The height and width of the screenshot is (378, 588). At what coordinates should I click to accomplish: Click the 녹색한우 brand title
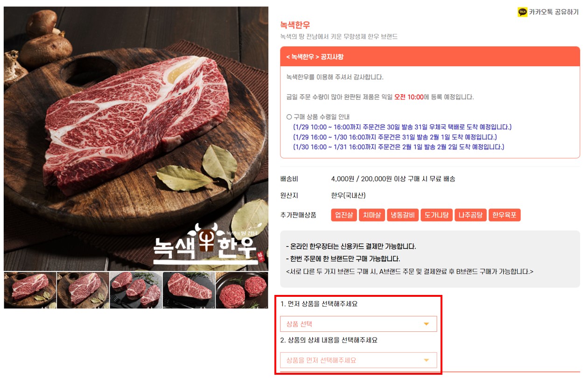pyautogui.click(x=295, y=25)
